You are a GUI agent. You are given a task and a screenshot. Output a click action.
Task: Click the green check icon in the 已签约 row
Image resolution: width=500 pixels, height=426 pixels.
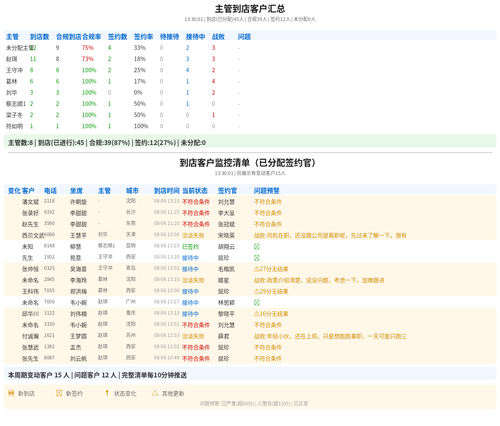pyautogui.click(x=257, y=247)
